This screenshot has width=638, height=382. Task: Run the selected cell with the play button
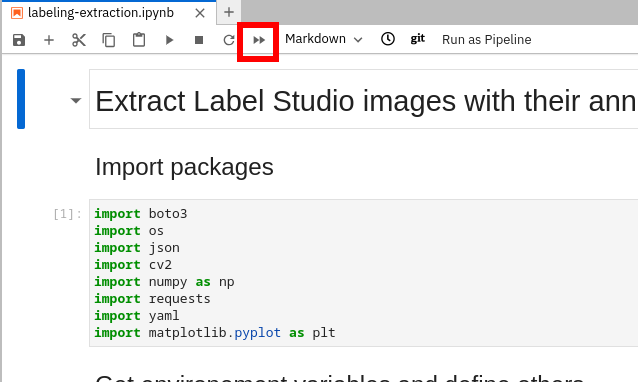169,40
